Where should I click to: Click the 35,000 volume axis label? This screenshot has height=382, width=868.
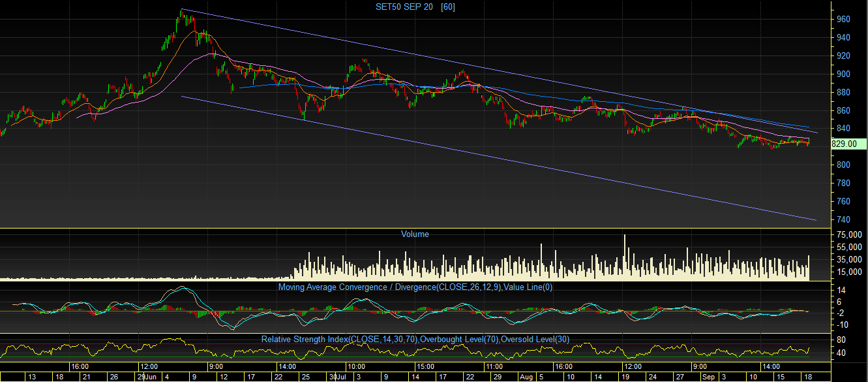pos(848,259)
